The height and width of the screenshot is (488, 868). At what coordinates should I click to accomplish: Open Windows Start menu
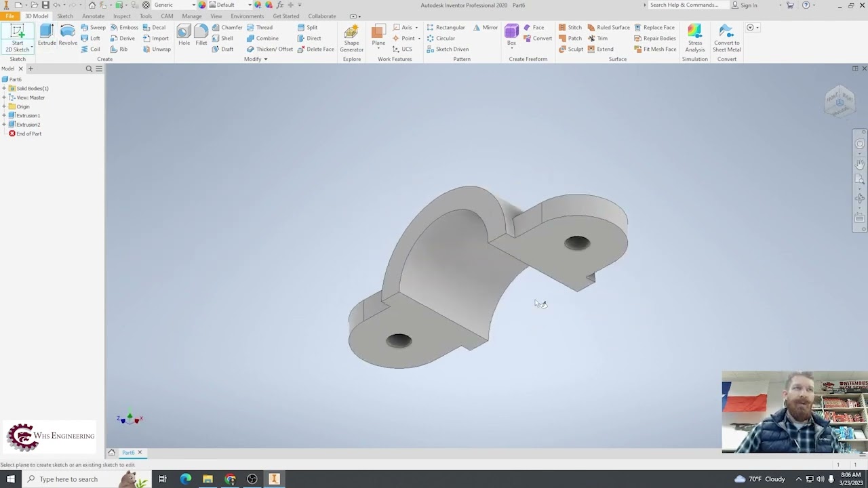click(10, 479)
